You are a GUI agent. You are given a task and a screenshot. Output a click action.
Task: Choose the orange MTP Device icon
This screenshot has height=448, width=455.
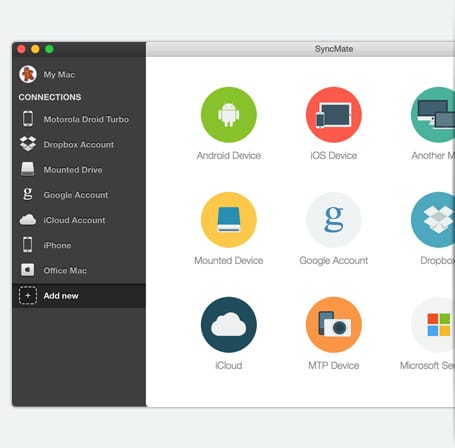[x=334, y=325]
